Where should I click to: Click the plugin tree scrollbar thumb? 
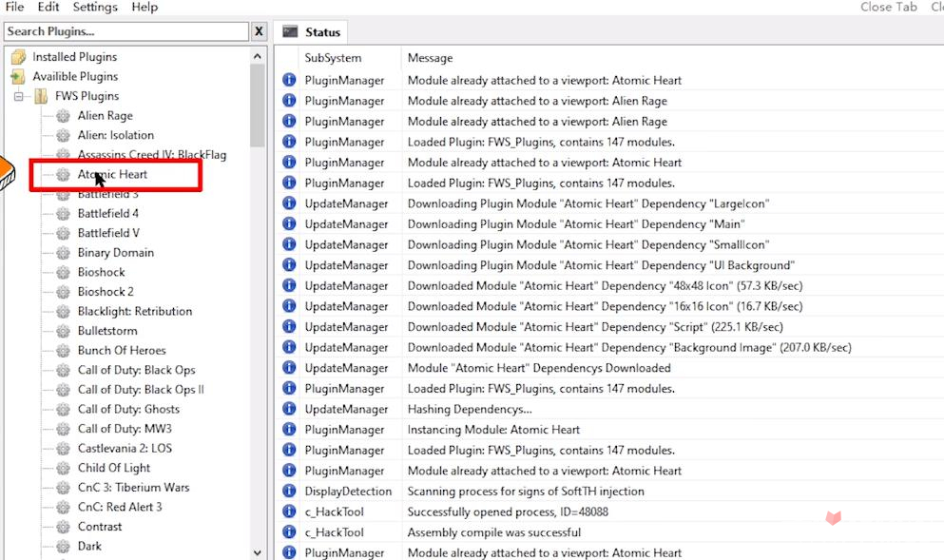click(x=258, y=106)
